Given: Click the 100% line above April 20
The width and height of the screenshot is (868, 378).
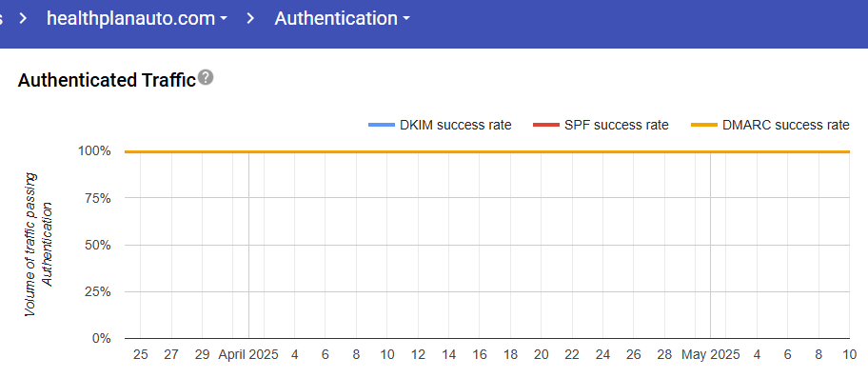Looking at the screenshot, I should point(542,151).
